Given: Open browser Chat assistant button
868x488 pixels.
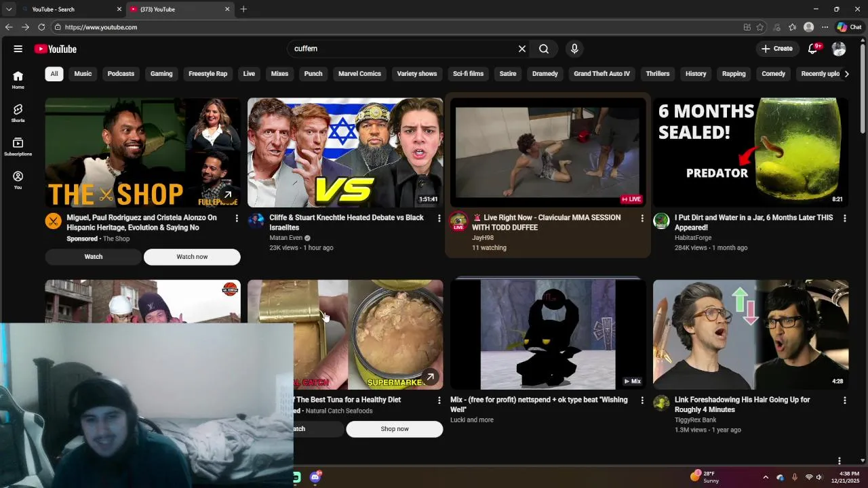Looking at the screenshot, I should pos(849,27).
